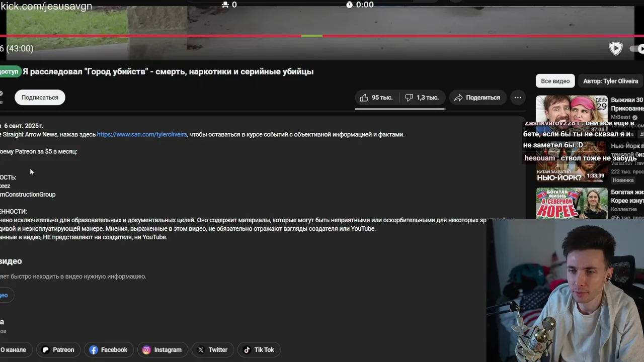Like the video with 95 тыс. thumbs up
This screenshot has width=644, height=362.
pyautogui.click(x=376, y=98)
